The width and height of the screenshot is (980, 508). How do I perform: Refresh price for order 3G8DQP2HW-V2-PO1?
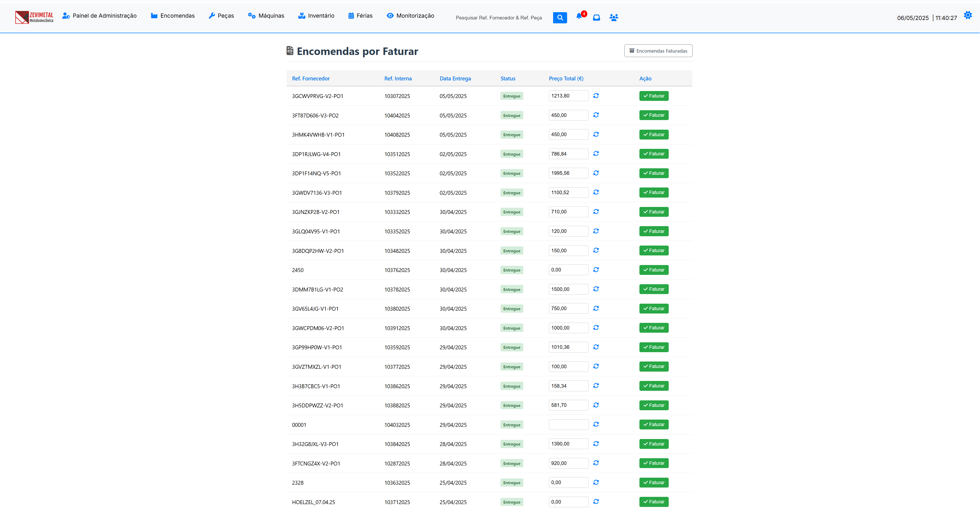click(596, 250)
